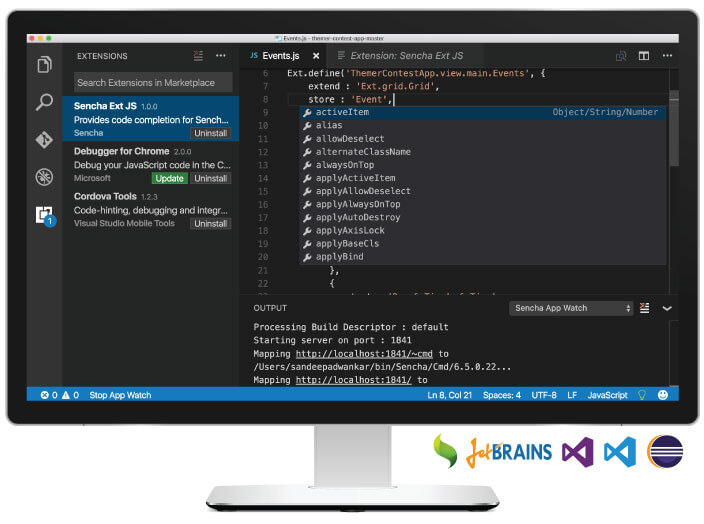This screenshot has width=704, height=524.
Task: Open the http://localhost:1841/ link in output
Action: tap(353, 380)
